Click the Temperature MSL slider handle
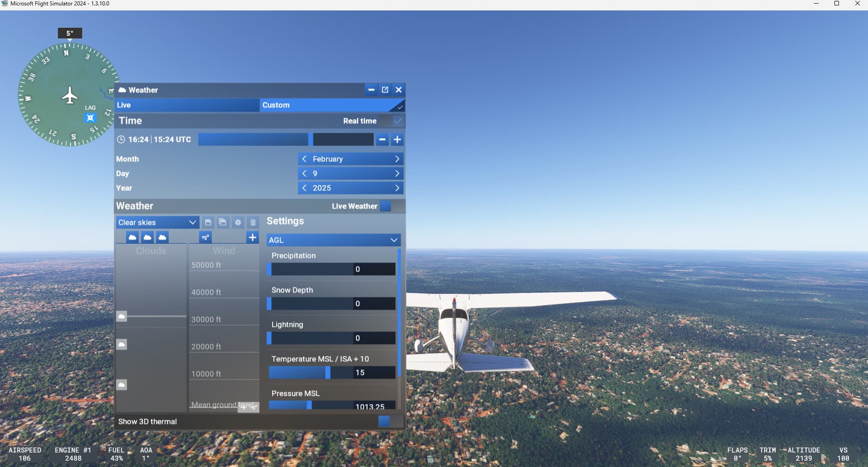This screenshot has height=467, width=868. tap(327, 373)
